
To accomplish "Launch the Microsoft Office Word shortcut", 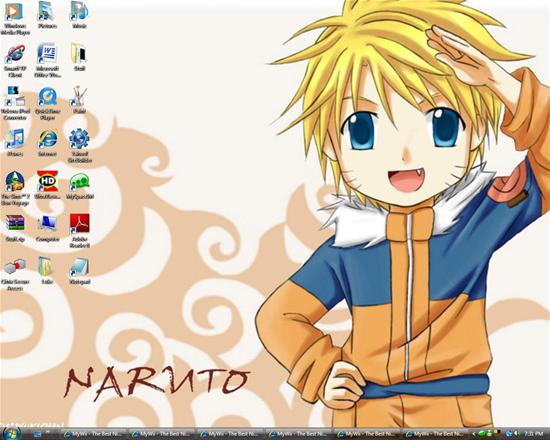I will pos(47,60).
